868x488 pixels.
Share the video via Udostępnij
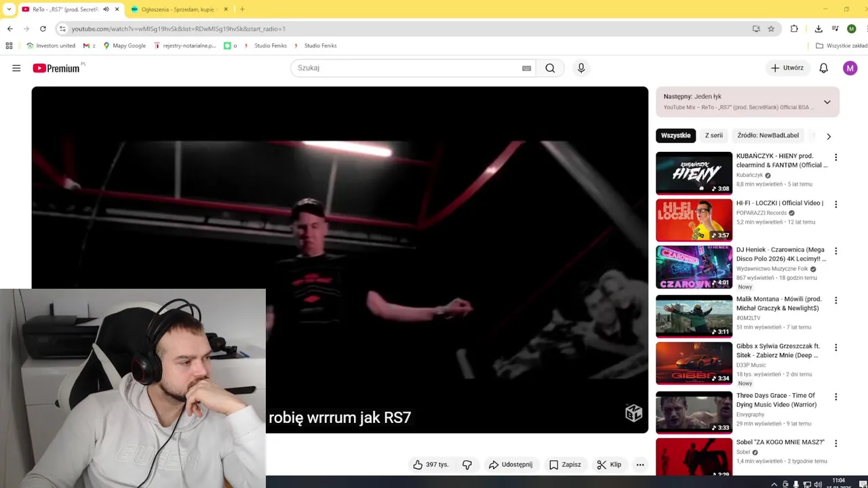tap(511, 464)
